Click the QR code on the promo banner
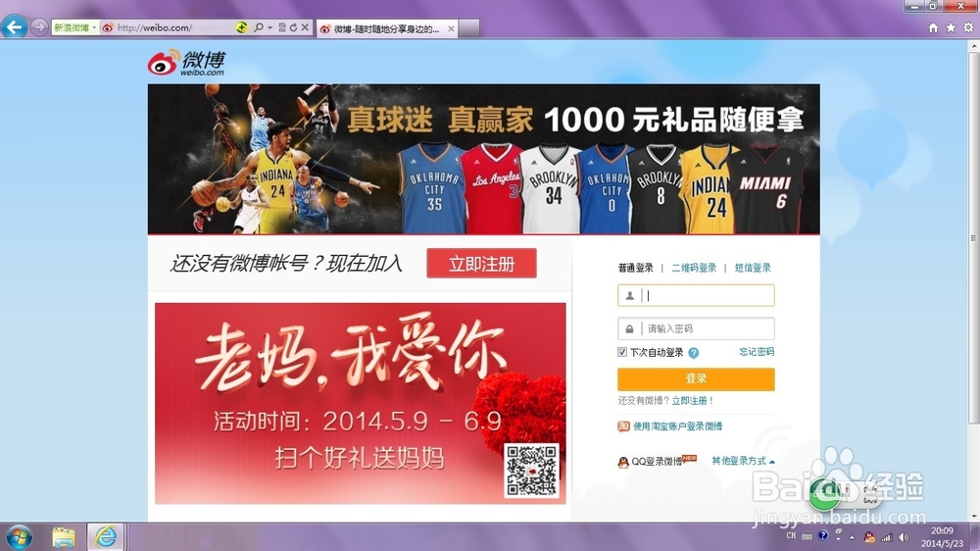Viewport: 980px width, 551px height. pyautogui.click(x=531, y=471)
